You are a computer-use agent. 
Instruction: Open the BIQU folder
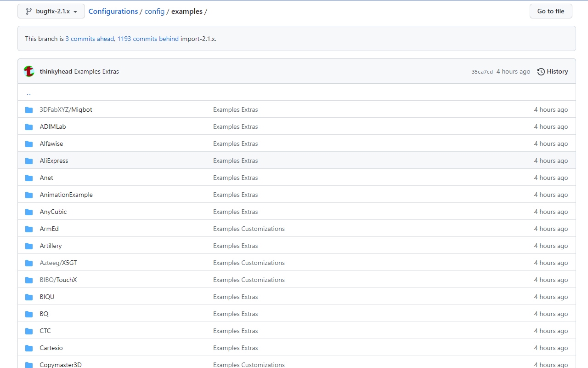coord(47,297)
